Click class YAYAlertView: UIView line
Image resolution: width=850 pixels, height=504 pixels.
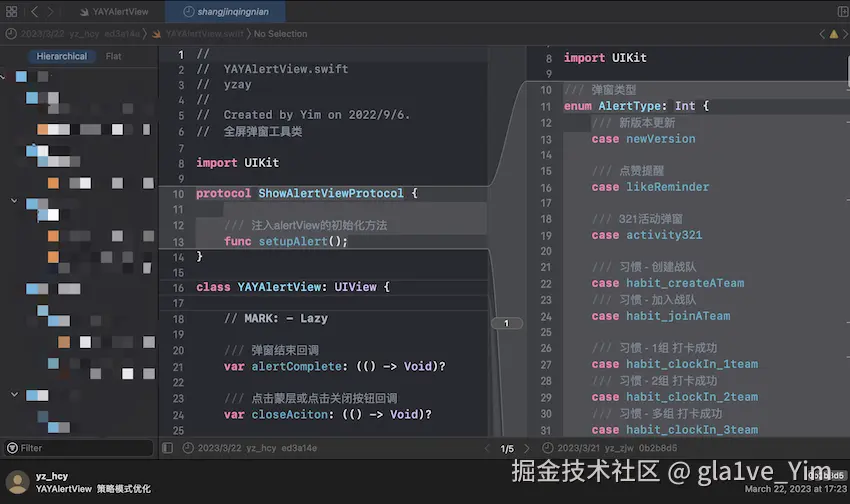tap(293, 287)
